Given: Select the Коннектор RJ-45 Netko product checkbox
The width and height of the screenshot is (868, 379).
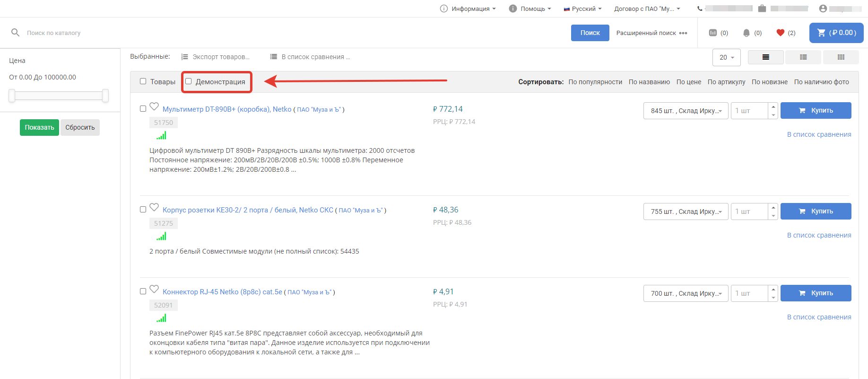Looking at the screenshot, I should [143, 291].
